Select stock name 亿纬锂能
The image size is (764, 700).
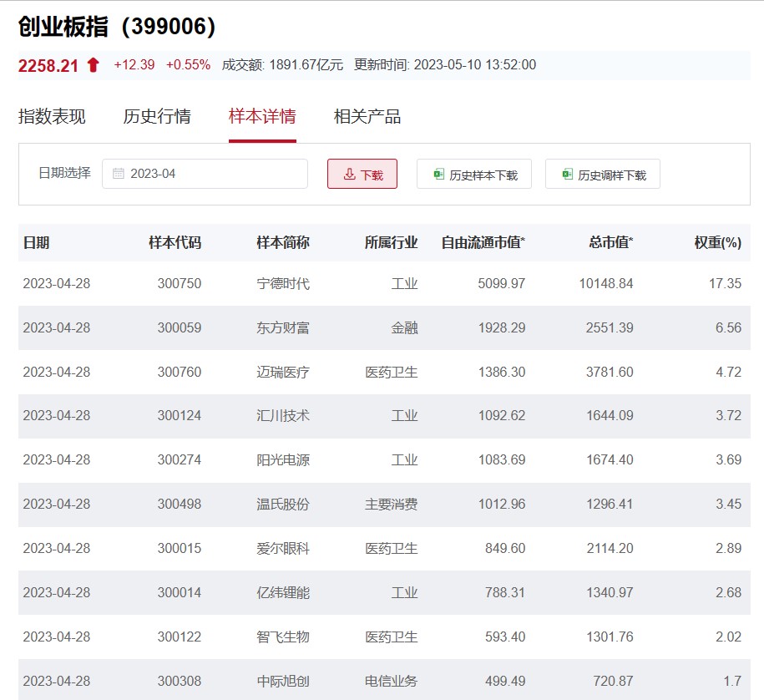[283, 593]
